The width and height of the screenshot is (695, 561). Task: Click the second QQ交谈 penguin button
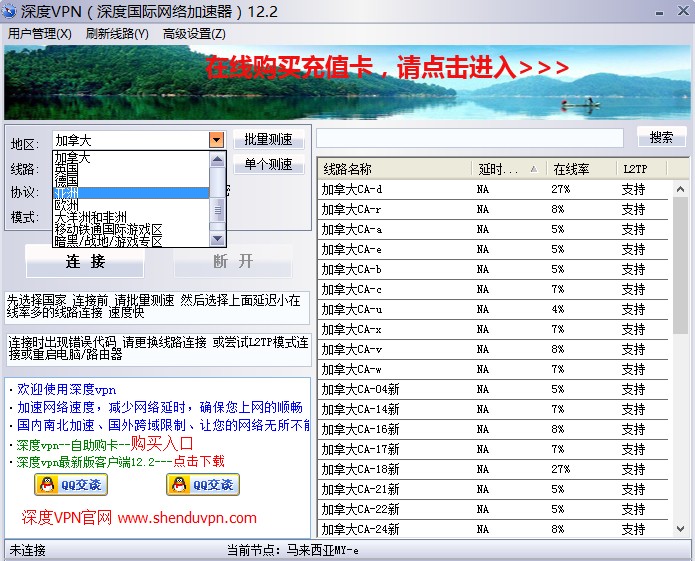(x=203, y=484)
